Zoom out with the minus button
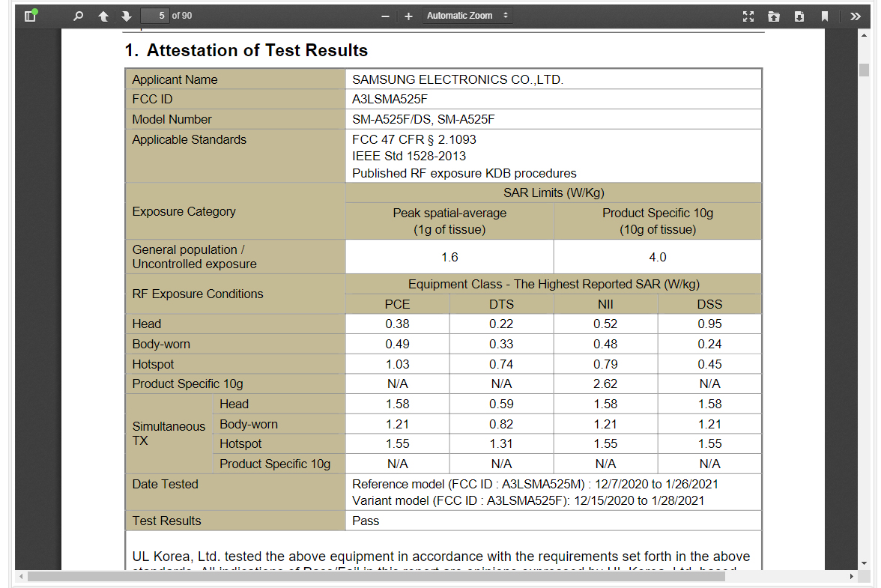The height and width of the screenshot is (588, 881). pyautogui.click(x=385, y=16)
